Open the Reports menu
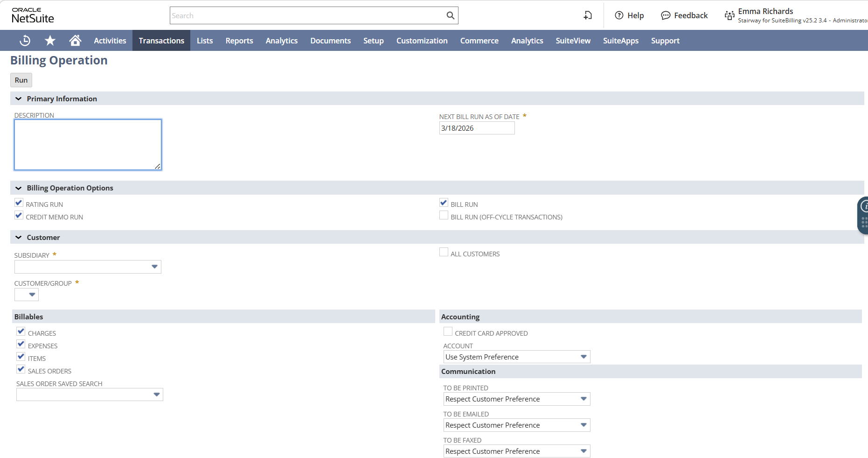This screenshot has height=458, width=868. (x=239, y=41)
